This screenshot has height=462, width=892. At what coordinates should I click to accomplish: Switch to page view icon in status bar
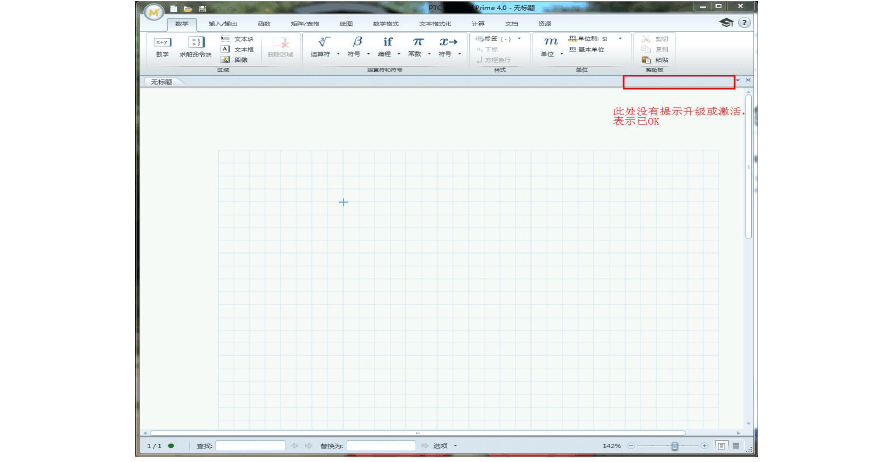721,446
